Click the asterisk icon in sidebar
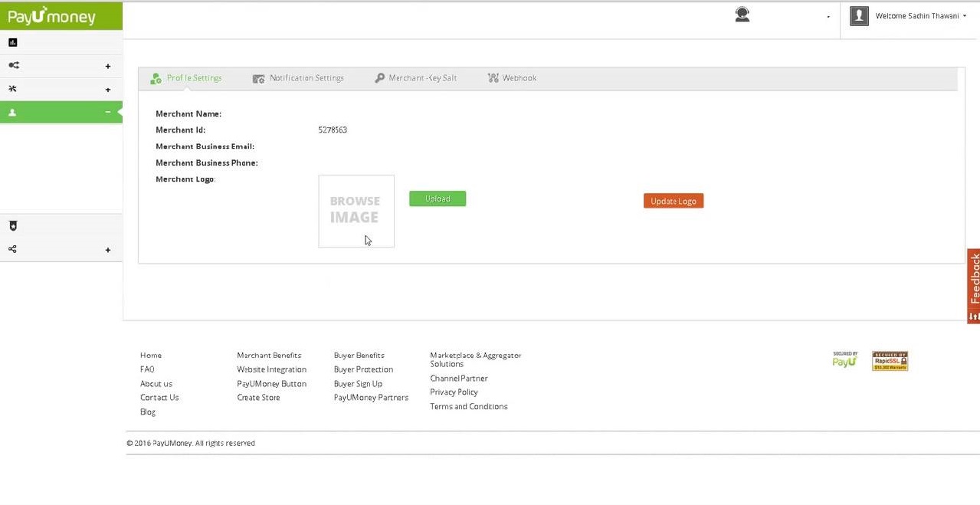The width and height of the screenshot is (980, 505). [12, 89]
